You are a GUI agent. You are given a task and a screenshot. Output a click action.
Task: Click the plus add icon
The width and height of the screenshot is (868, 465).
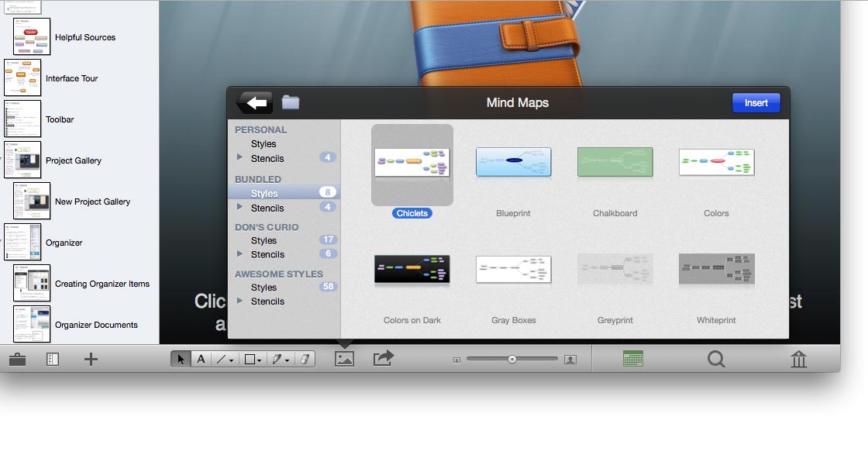click(91, 359)
